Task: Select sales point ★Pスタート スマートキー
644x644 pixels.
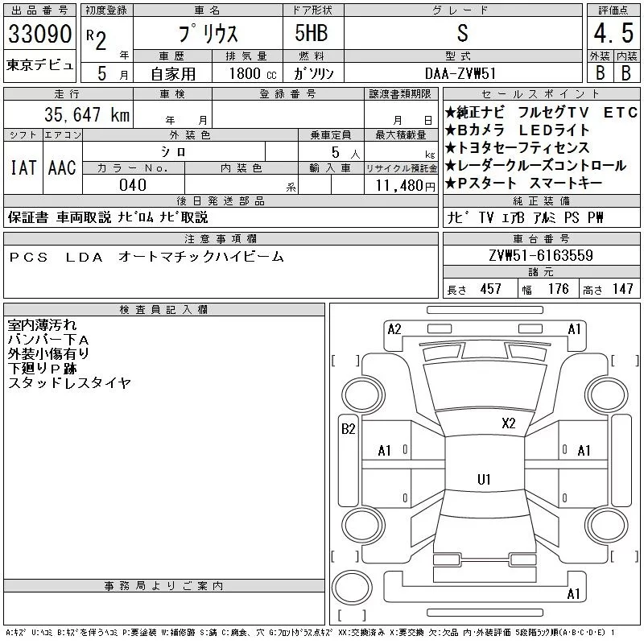Action: click(x=524, y=184)
